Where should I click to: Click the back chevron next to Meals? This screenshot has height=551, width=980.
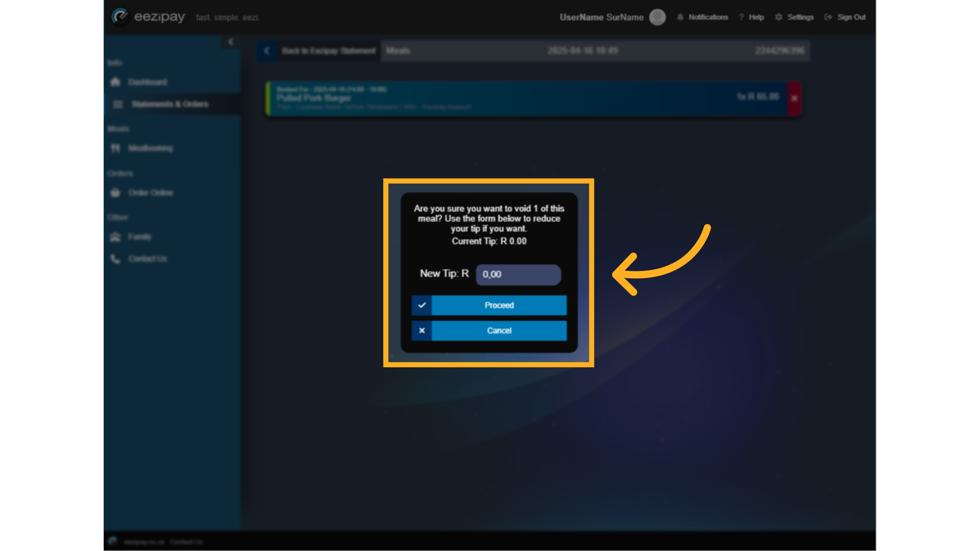[x=266, y=51]
